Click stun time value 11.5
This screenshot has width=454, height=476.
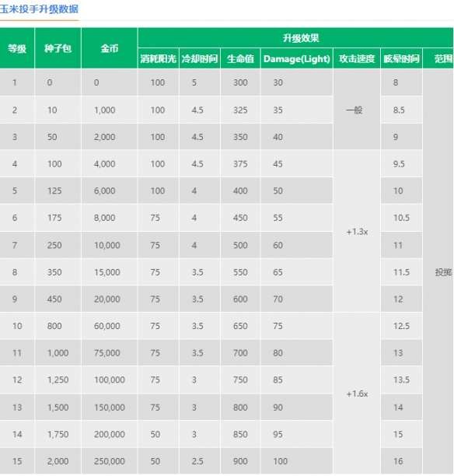[401, 272]
